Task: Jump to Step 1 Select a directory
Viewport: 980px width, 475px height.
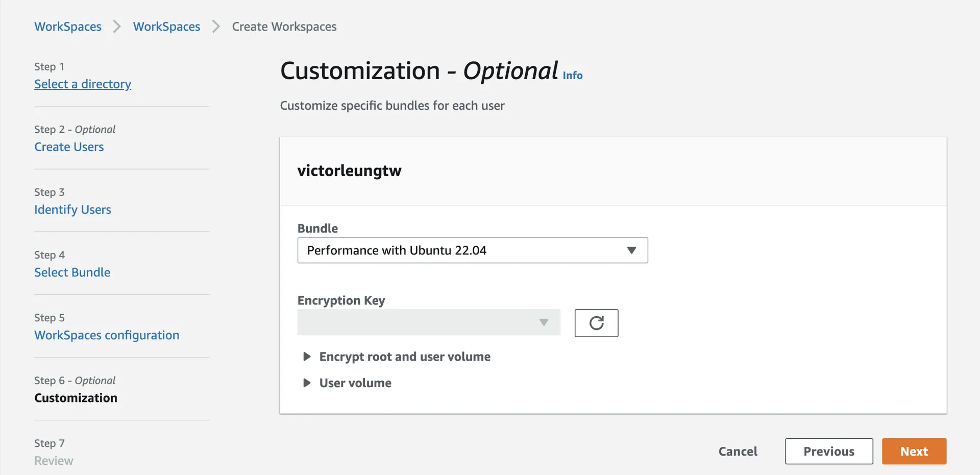Action: [x=83, y=84]
